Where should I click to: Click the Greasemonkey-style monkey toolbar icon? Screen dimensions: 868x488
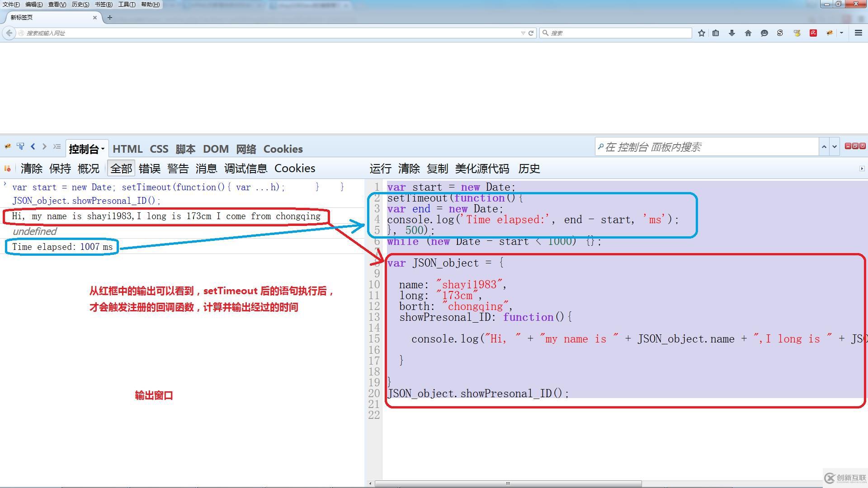pyautogui.click(x=797, y=33)
